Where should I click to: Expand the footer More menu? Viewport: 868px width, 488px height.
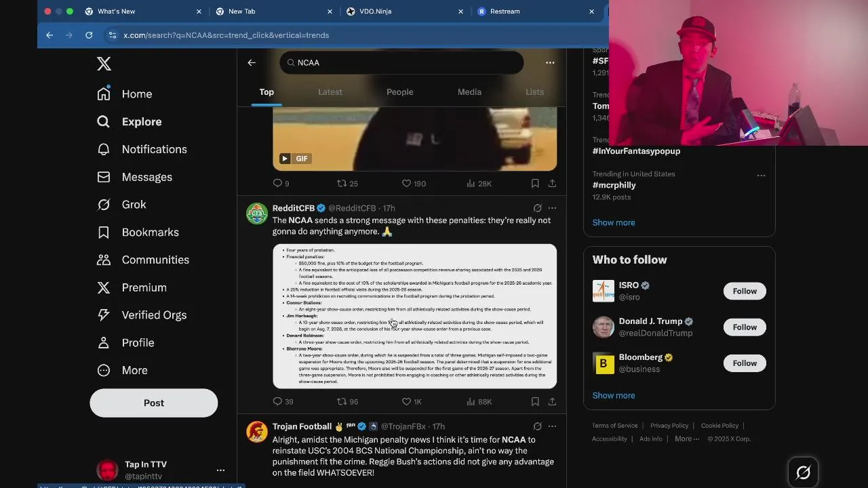click(687, 439)
